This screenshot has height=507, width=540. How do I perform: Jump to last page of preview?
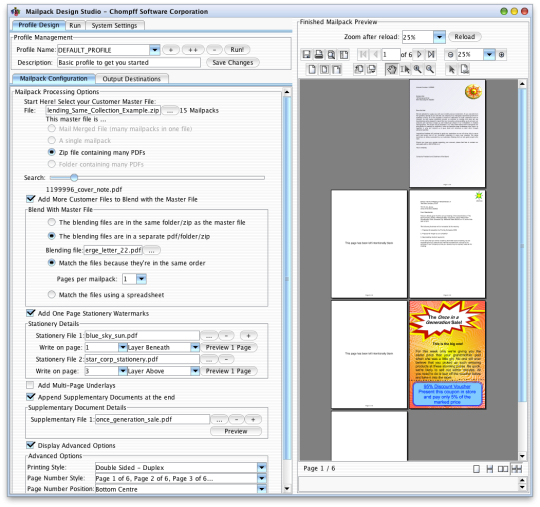[431, 54]
